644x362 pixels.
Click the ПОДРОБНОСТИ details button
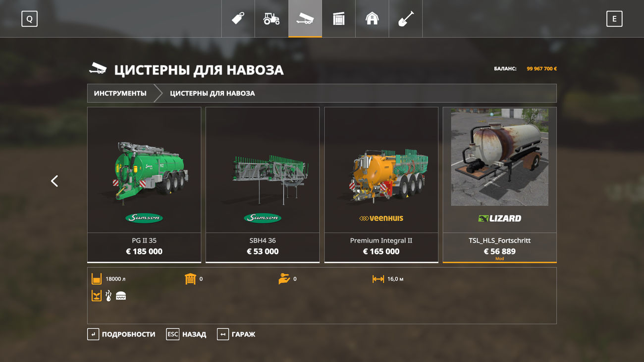tap(121, 334)
